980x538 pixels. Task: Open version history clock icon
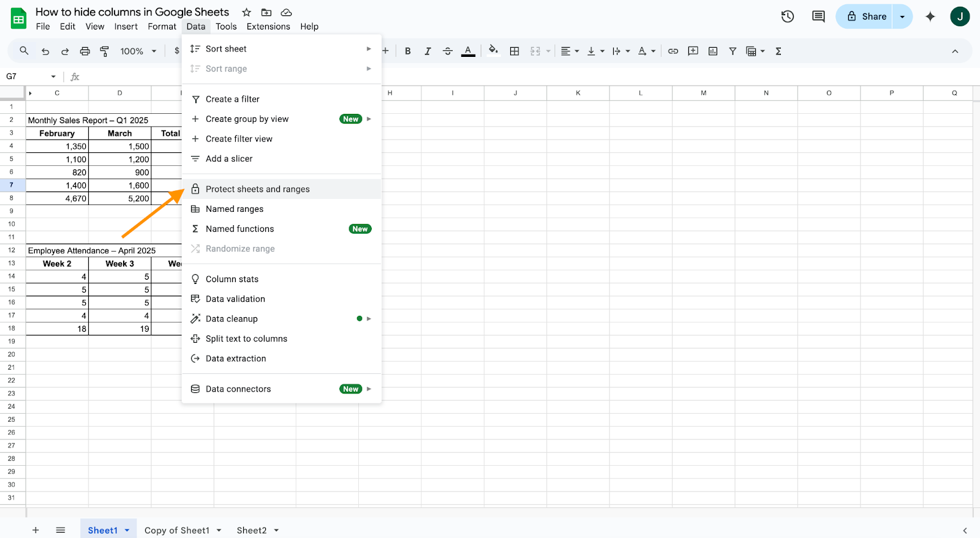pyautogui.click(x=788, y=17)
